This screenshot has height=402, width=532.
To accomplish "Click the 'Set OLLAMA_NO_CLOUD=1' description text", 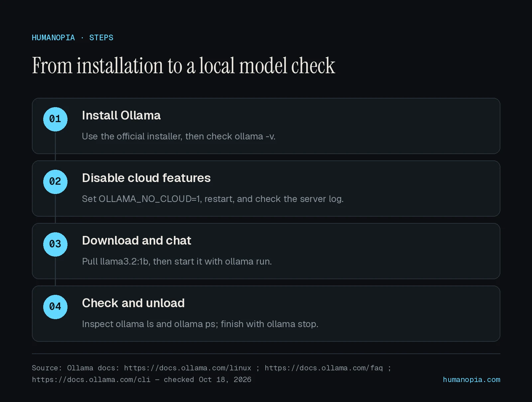I will [x=213, y=199].
